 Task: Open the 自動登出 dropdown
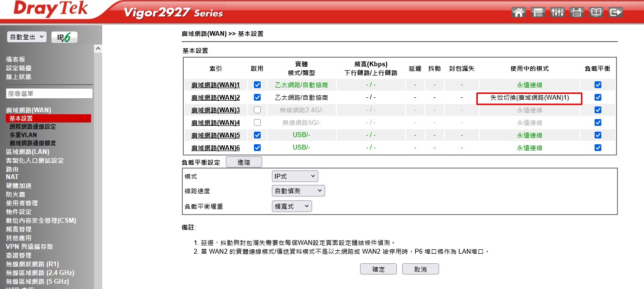tap(27, 37)
